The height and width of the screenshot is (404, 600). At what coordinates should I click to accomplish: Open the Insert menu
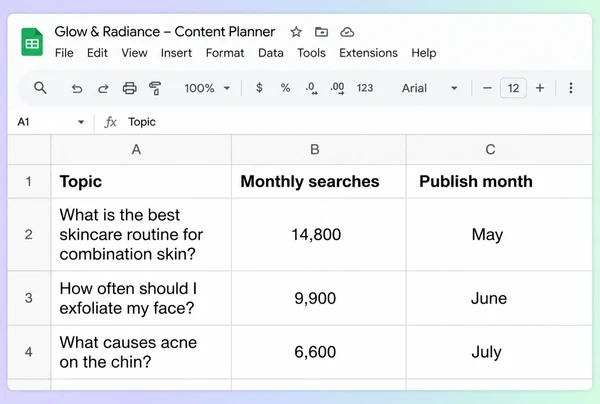tap(176, 53)
